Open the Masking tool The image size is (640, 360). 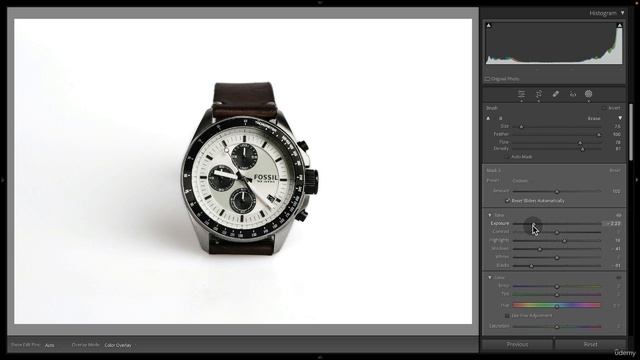pos(589,94)
